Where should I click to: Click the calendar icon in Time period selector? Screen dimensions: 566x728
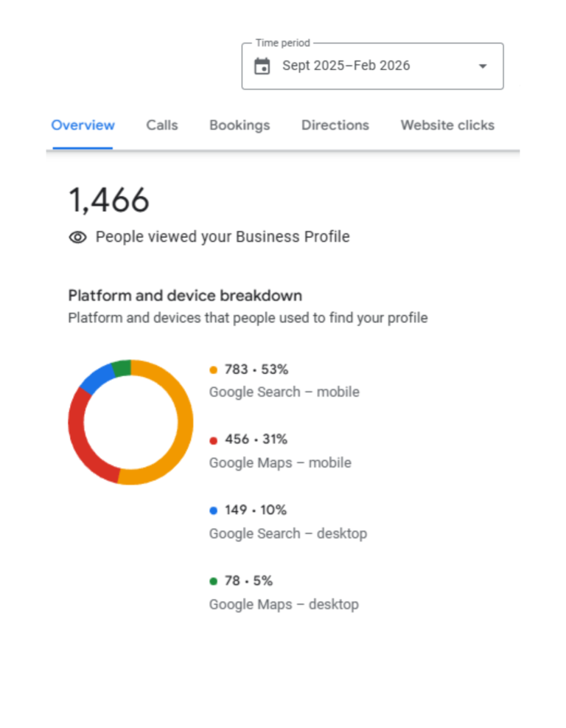tap(262, 66)
